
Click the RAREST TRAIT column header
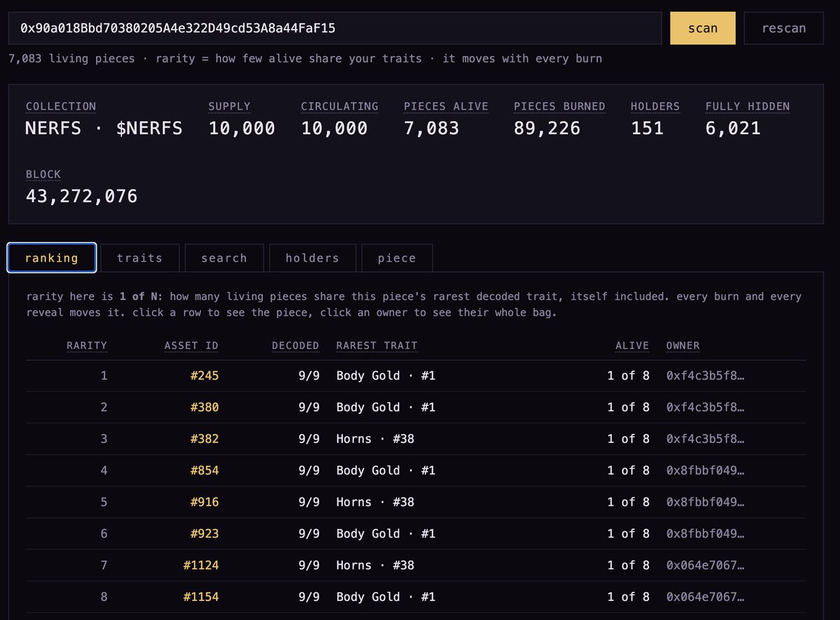click(377, 346)
